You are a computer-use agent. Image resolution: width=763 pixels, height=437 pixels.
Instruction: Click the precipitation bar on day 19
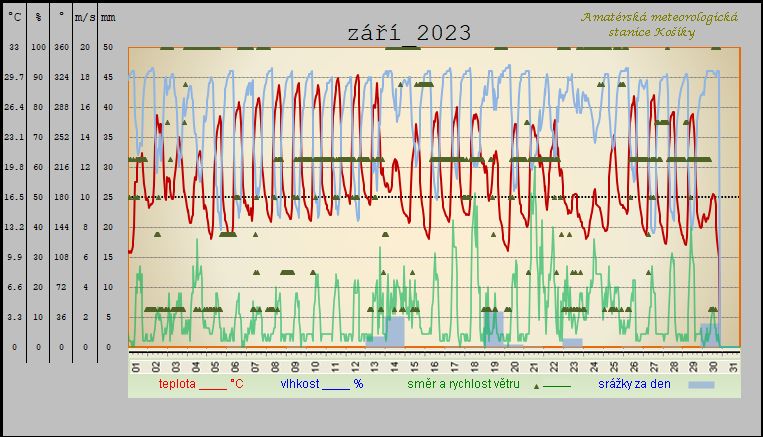tap(493, 329)
